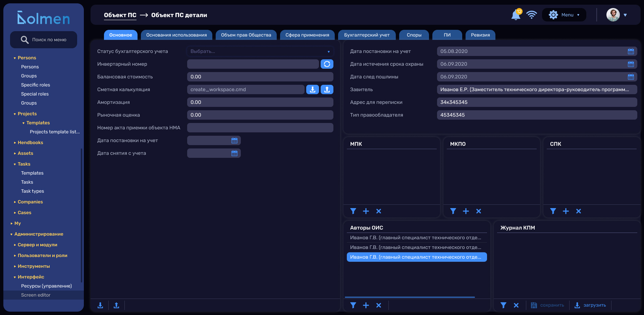Filter the МКПО list
The width and height of the screenshot is (644, 315).
point(453,211)
